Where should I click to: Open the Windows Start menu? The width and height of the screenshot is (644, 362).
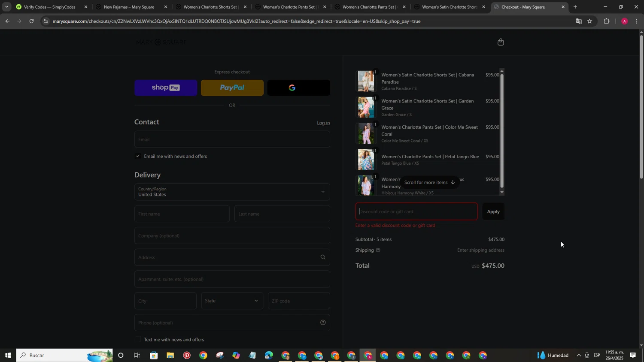coord(8,355)
